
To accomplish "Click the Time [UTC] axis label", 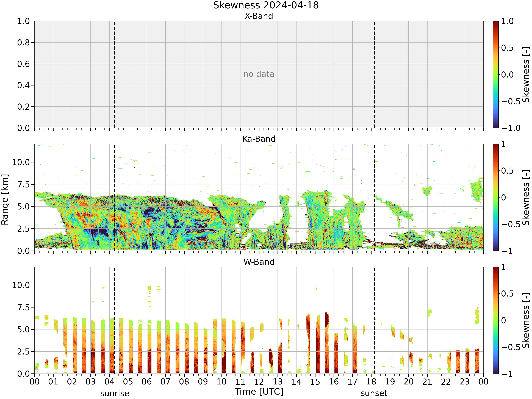I will pyautogui.click(x=259, y=392).
